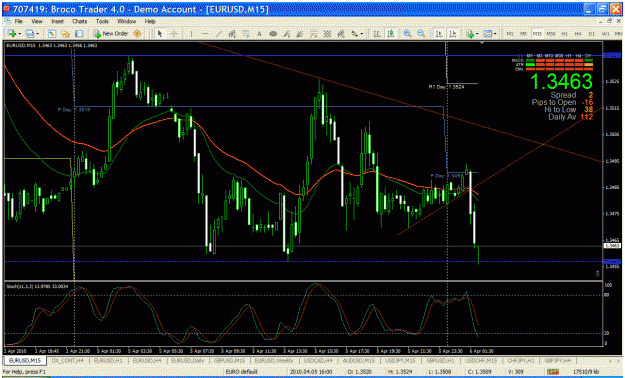Open the View menu
Viewport: 625px width, 378px height.
coord(37,21)
